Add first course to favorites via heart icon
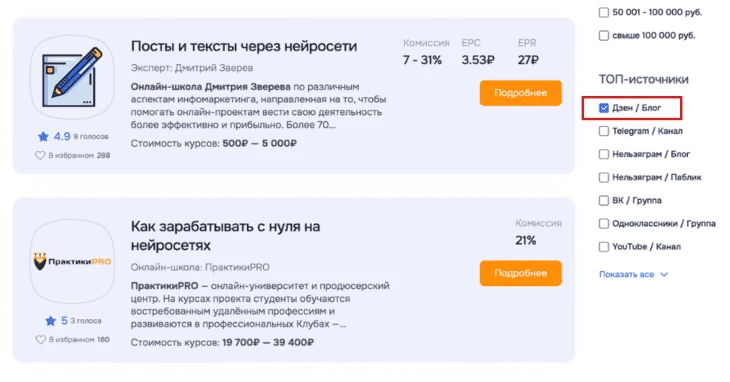Viewport: 730px width, 382px height. (40, 155)
